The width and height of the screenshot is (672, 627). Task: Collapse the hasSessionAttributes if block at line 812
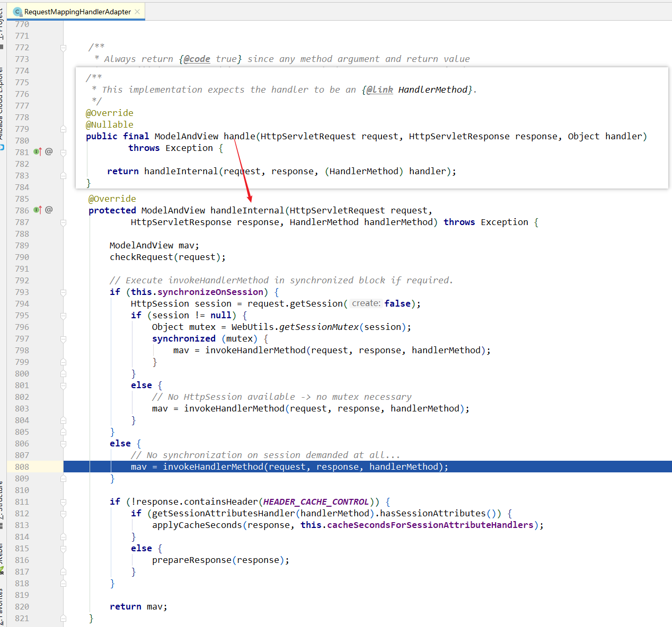coord(63,514)
